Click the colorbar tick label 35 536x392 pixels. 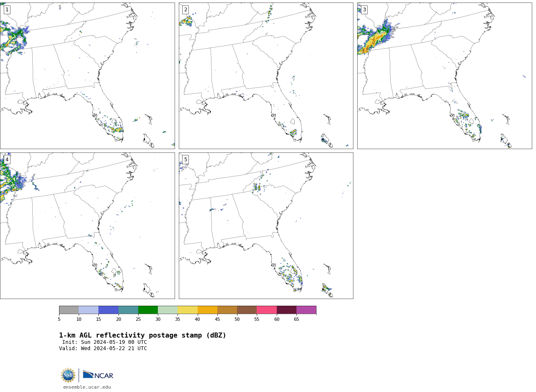[178, 320]
